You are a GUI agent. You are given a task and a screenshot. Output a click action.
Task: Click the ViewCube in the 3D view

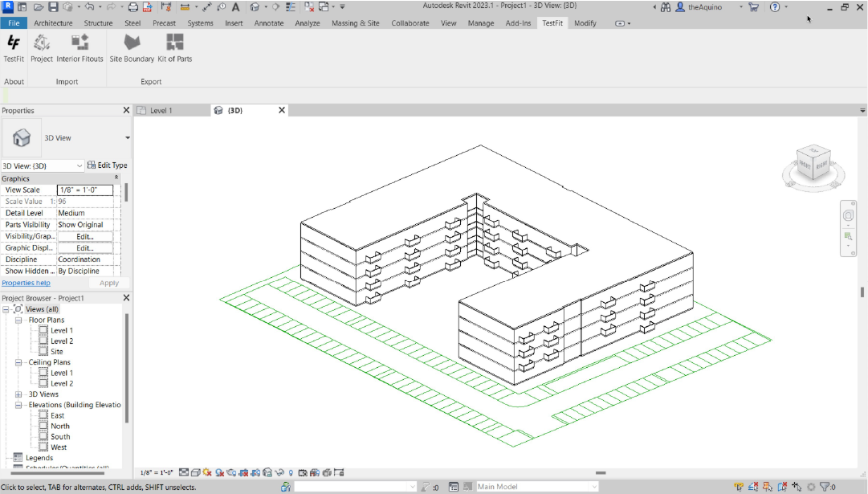pos(811,163)
